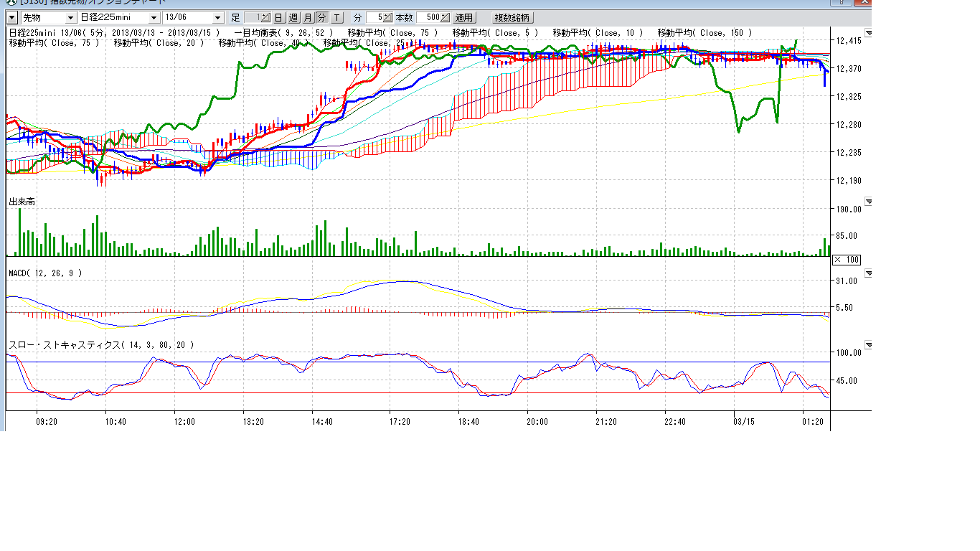Viewport: 980px width, 551px height.
Task: Open MACD panel options arrow
Action: tap(868, 273)
